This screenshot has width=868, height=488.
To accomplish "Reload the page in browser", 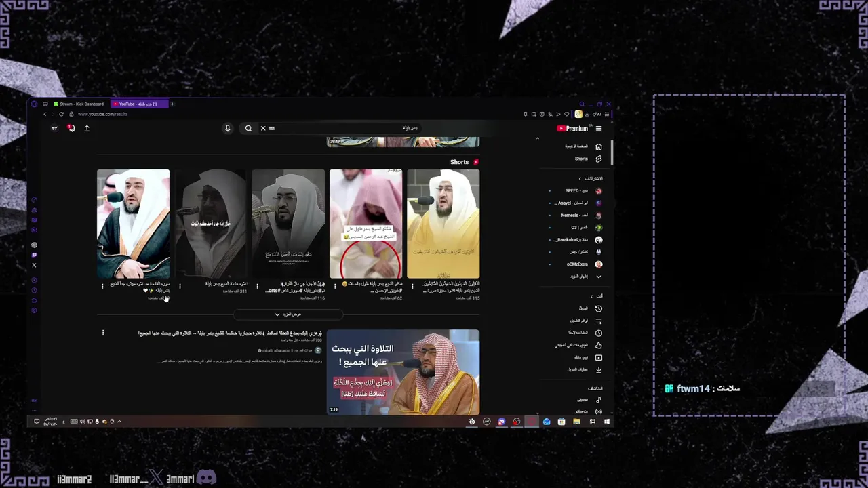I will click(x=61, y=114).
